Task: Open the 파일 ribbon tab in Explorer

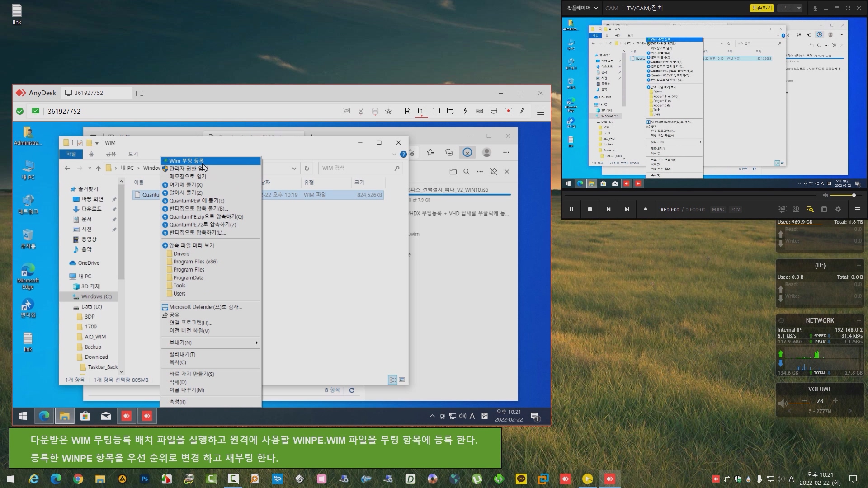Action: coord(71,154)
